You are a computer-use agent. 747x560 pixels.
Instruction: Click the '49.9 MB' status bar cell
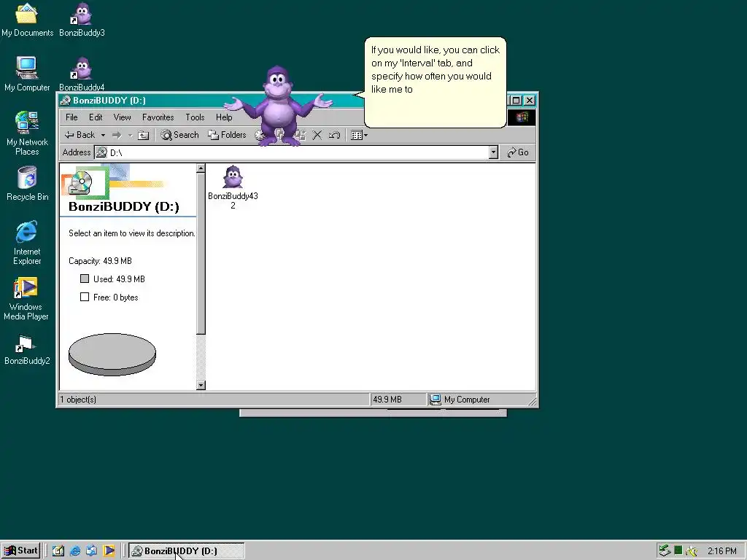[x=398, y=400]
